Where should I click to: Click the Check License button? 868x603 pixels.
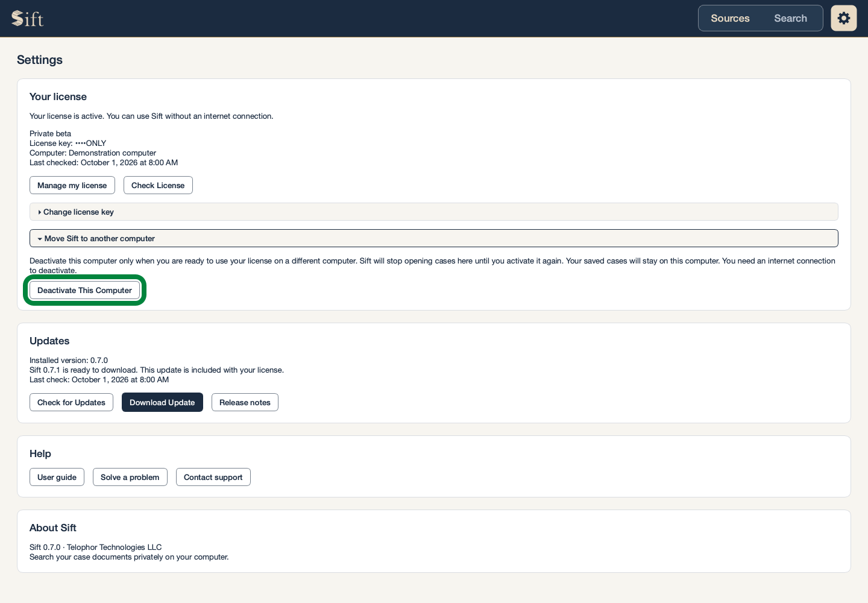[158, 185]
